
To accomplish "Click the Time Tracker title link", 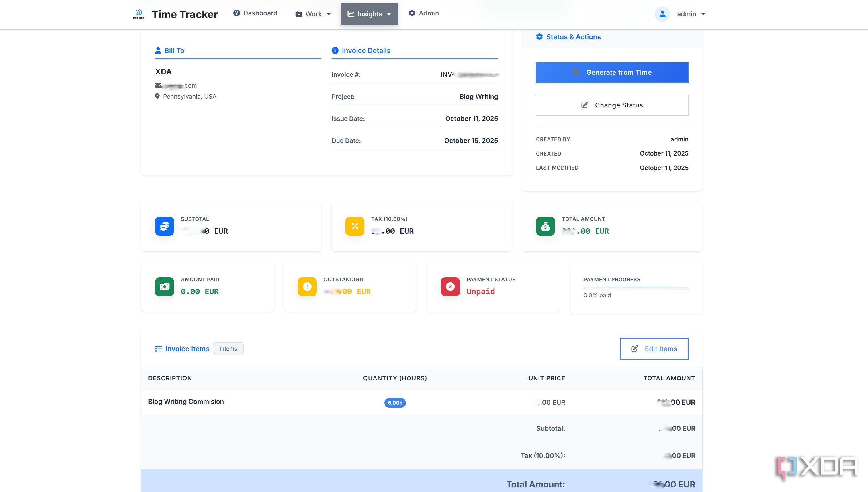I will (185, 14).
